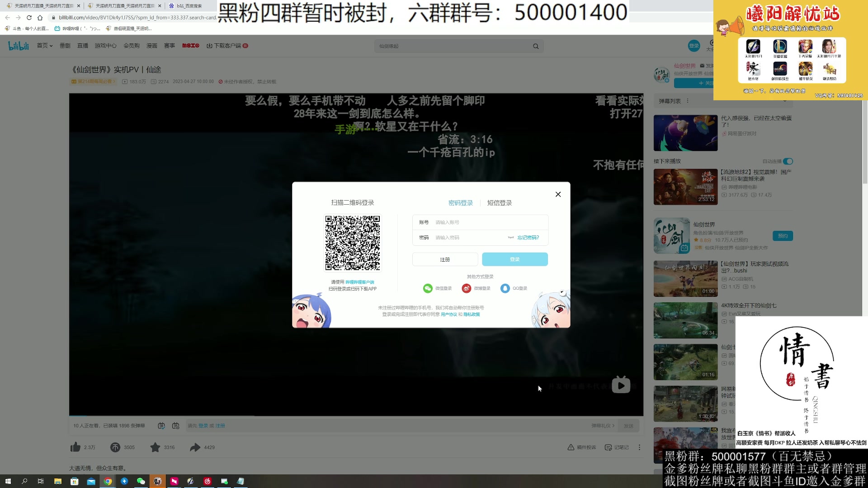Screen dimensions: 868x488
Task: Click the mini-player TV icon on the video
Action: pos(621,385)
